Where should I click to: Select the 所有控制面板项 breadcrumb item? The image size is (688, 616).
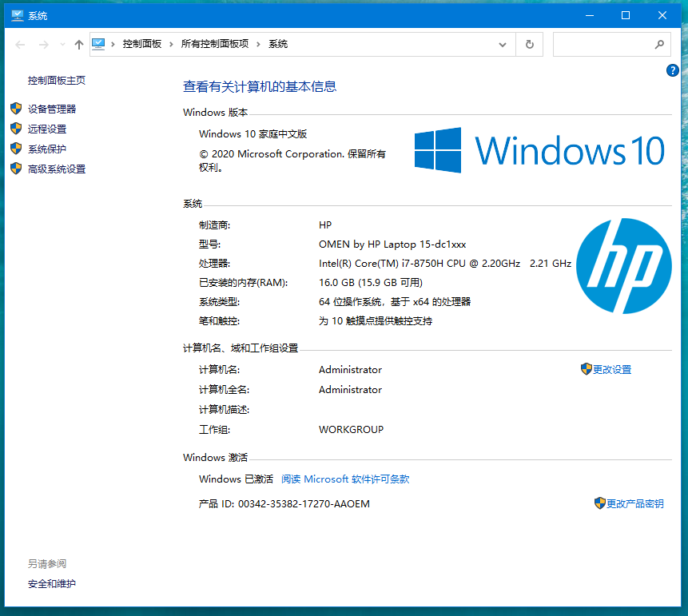point(215,45)
